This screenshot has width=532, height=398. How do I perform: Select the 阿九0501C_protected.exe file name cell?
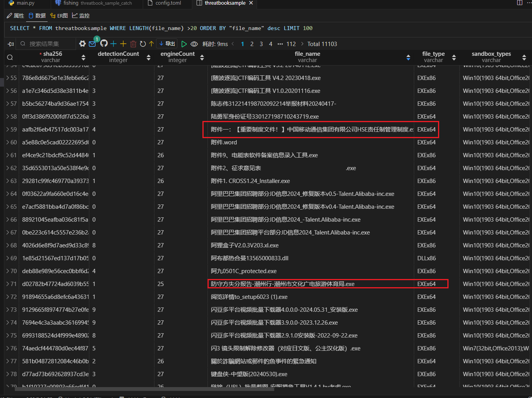[311, 271]
